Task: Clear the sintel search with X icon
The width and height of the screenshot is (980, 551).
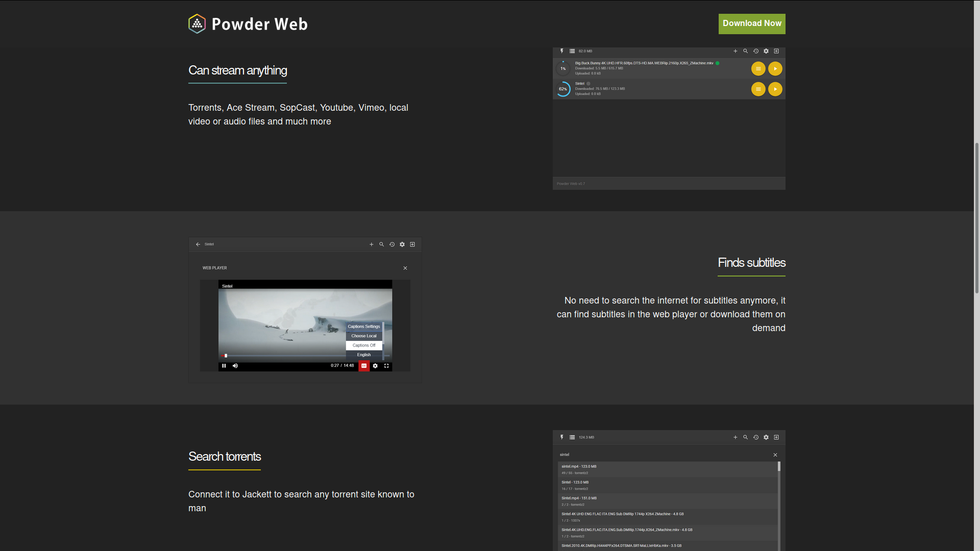Action: pyautogui.click(x=775, y=455)
